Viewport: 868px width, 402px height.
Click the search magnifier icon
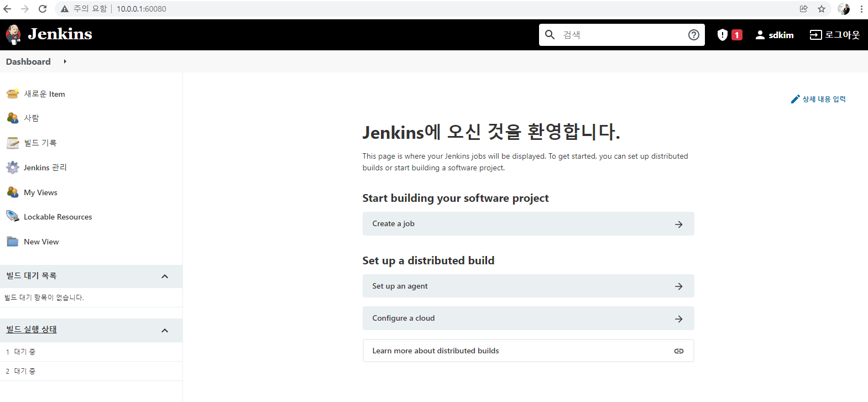click(x=550, y=35)
